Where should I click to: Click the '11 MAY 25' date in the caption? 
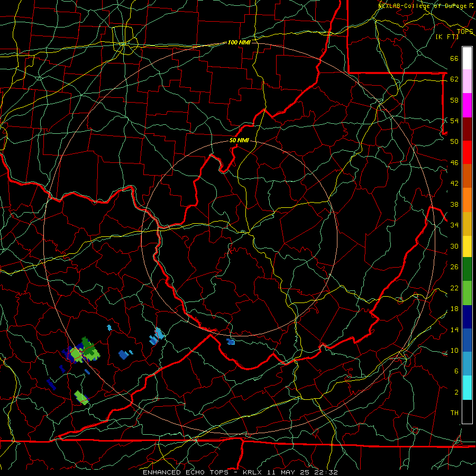coord(289,472)
